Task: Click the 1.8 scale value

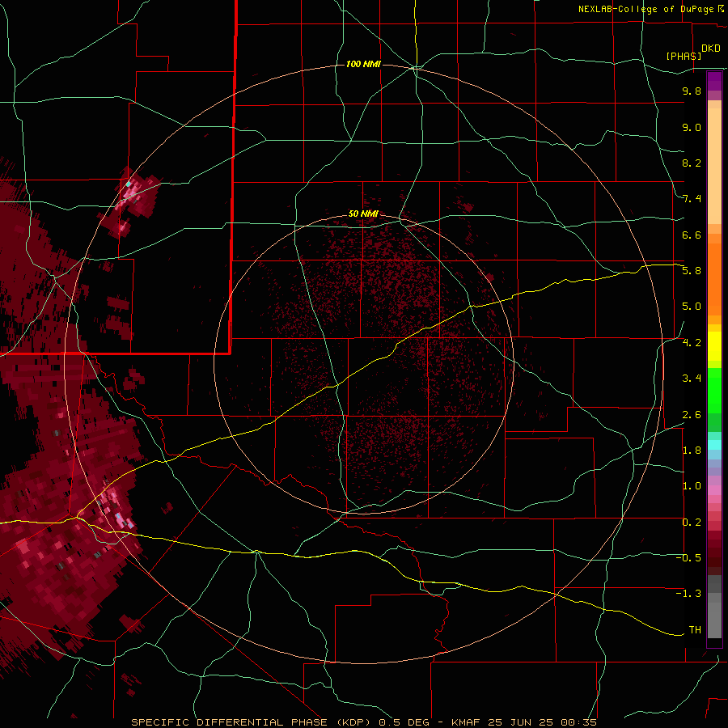Action: (x=692, y=451)
